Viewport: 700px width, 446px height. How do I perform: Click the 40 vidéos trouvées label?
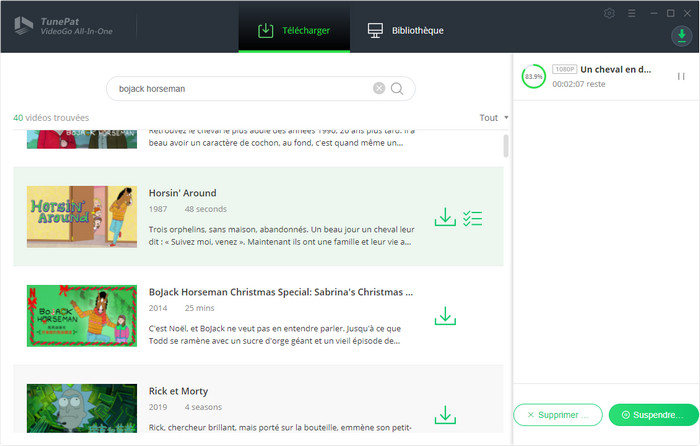click(51, 118)
